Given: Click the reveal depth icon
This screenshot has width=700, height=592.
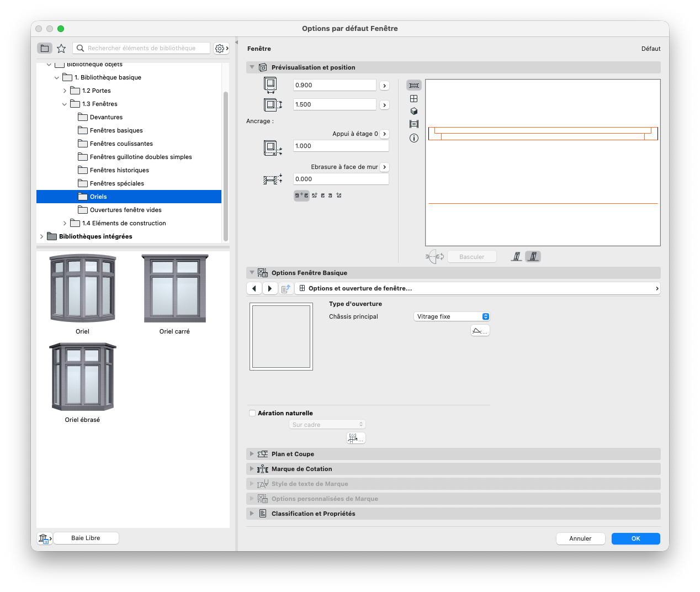Looking at the screenshot, I should 273,179.
